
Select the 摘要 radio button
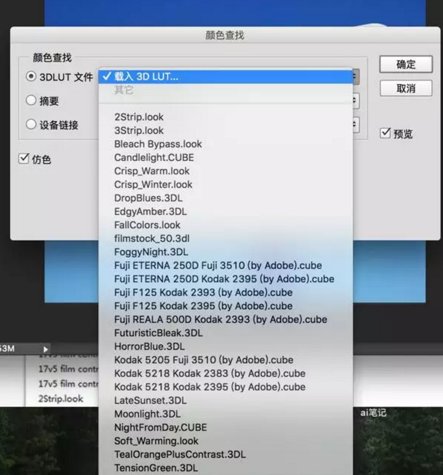click(31, 100)
